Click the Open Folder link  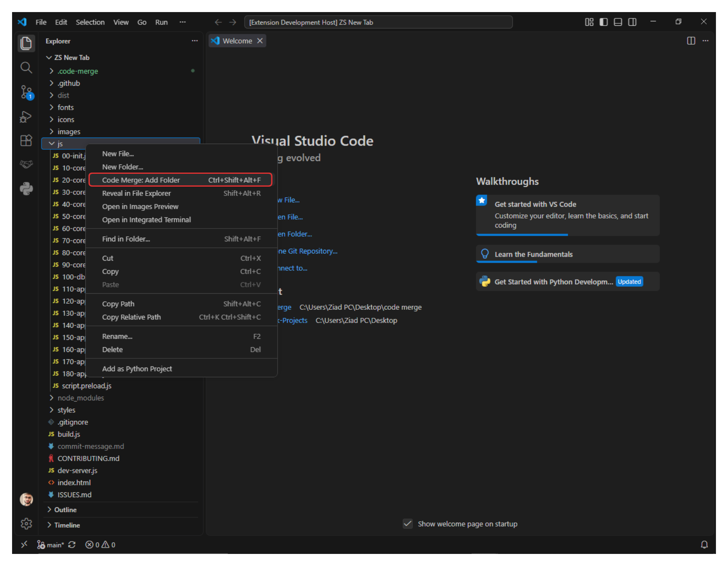coord(295,234)
